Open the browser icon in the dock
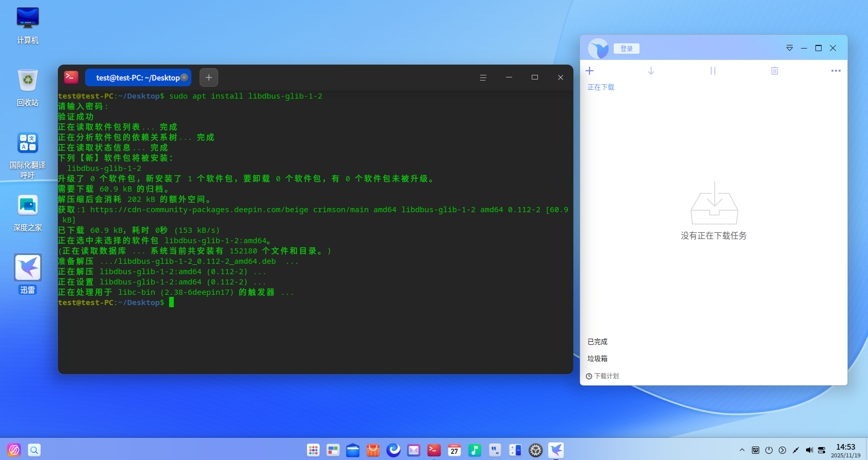This screenshot has width=868, height=460. coord(394,450)
